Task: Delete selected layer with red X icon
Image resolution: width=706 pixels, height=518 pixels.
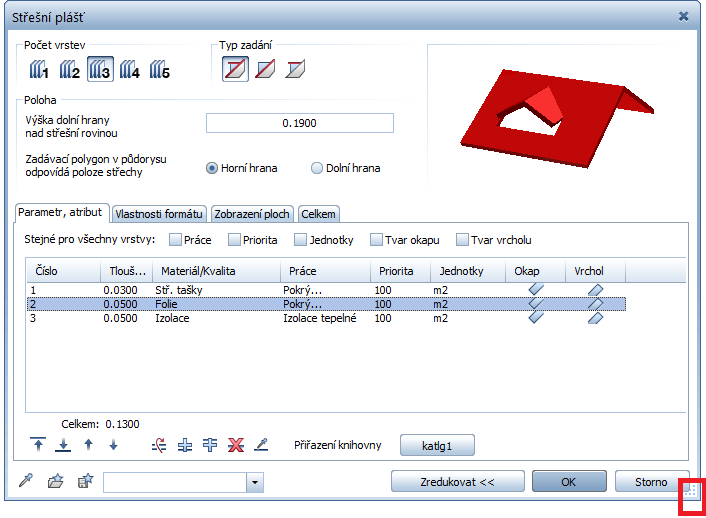Action: [x=236, y=445]
